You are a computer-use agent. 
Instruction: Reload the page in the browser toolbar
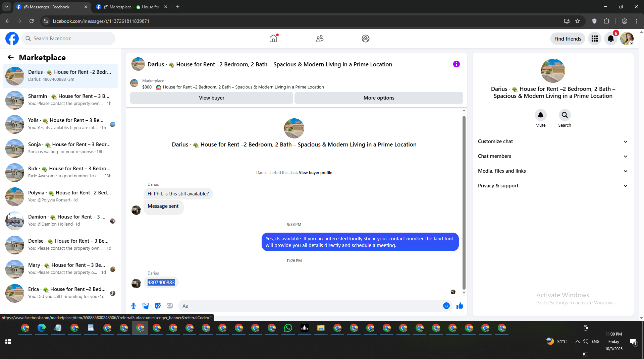click(32, 21)
